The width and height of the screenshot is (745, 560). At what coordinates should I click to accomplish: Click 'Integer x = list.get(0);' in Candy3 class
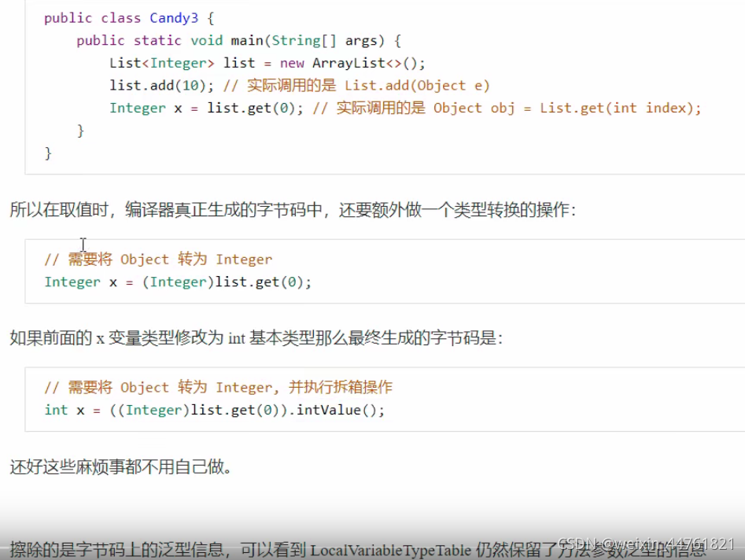[x=206, y=109]
